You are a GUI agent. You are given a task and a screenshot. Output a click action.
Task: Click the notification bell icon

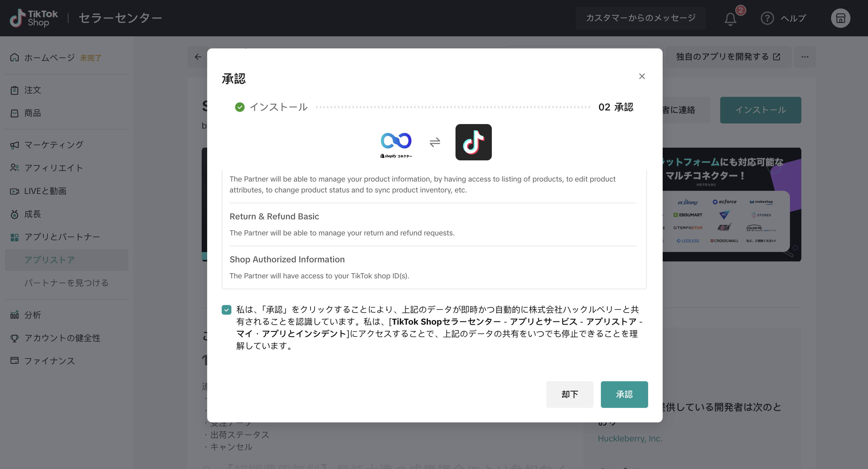coord(730,18)
